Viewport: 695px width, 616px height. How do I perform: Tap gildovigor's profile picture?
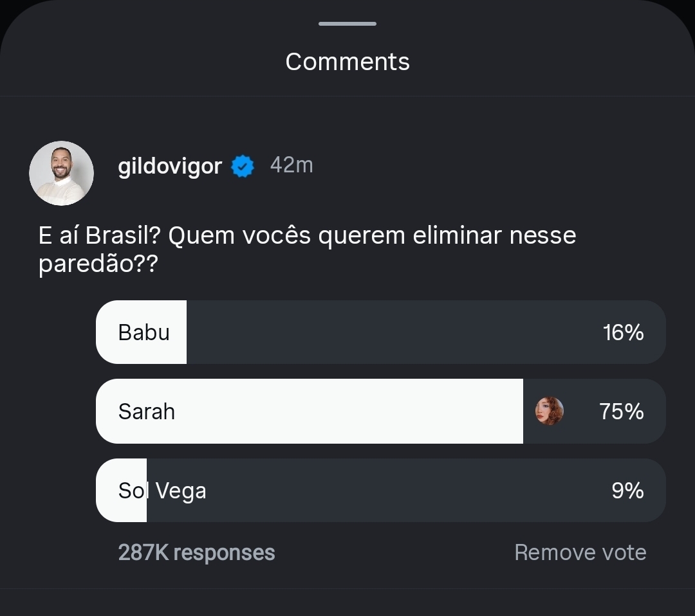click(x=62, y=173)
